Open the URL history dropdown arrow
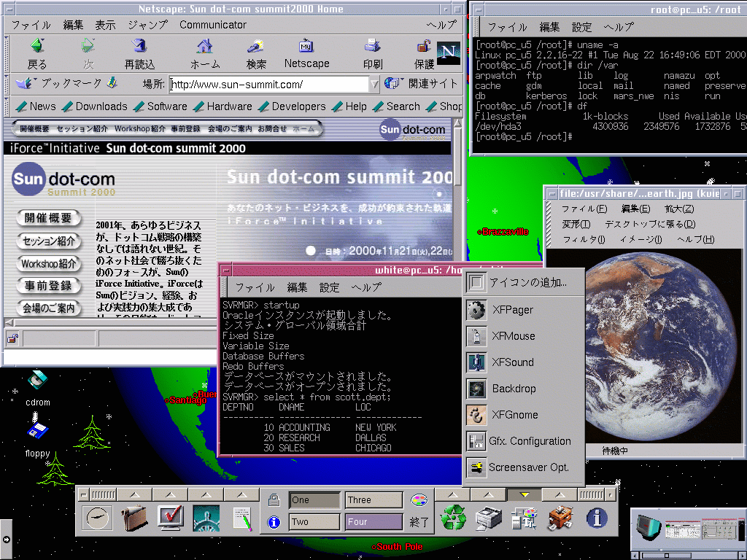 click(x=374, y=85)
